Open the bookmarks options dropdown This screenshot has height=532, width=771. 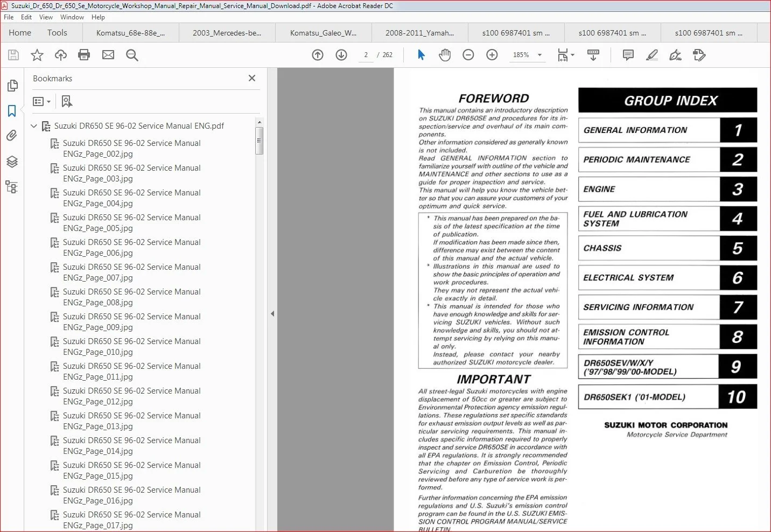point(41,101)
